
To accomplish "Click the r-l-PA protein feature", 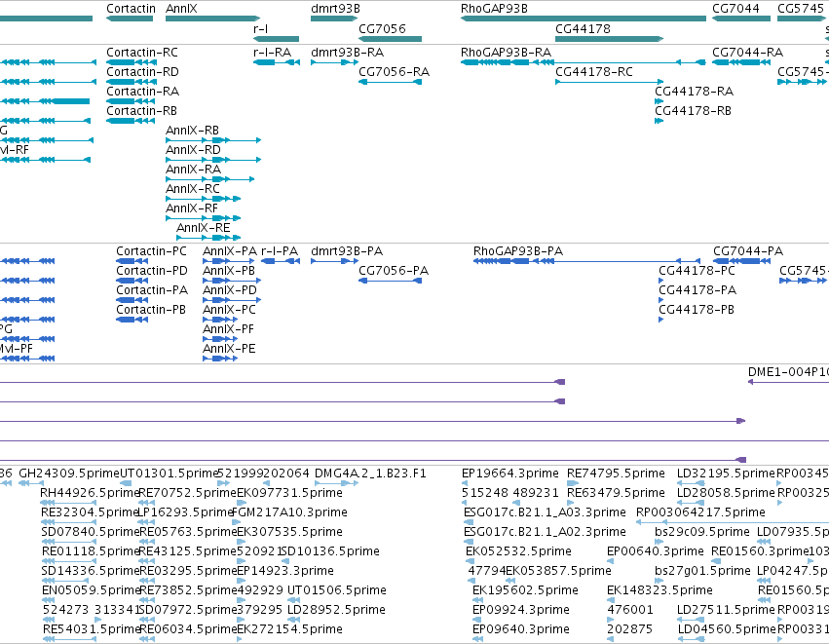I will [x=281, y=261].
